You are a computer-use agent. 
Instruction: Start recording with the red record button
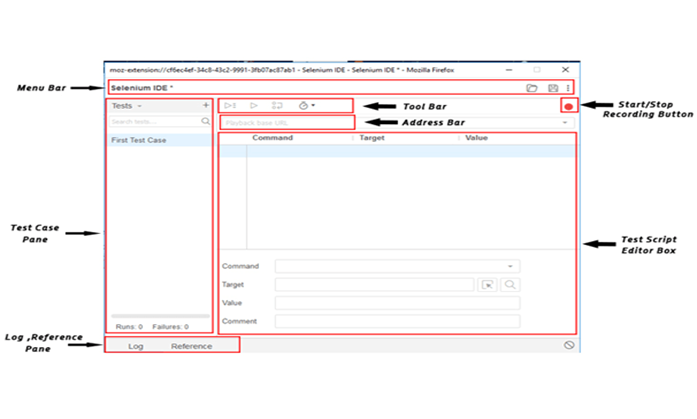coord(568,105)
